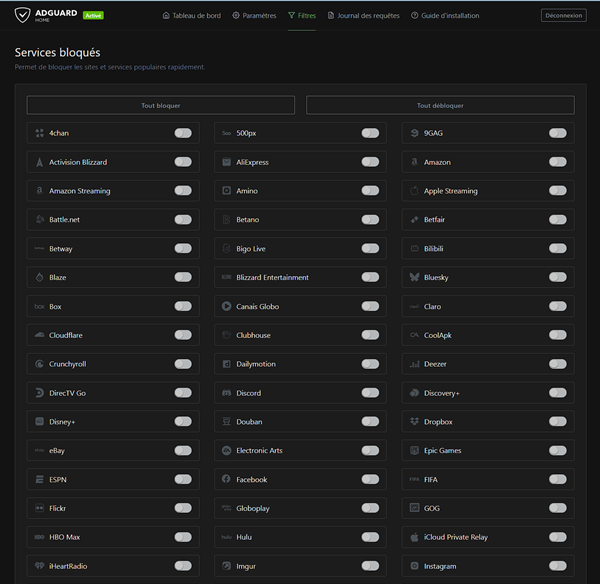600x584 pixels.
Task: Click the iCloud Private Relay apple icon
Action: pyautogui.click(x=414, y=537)
